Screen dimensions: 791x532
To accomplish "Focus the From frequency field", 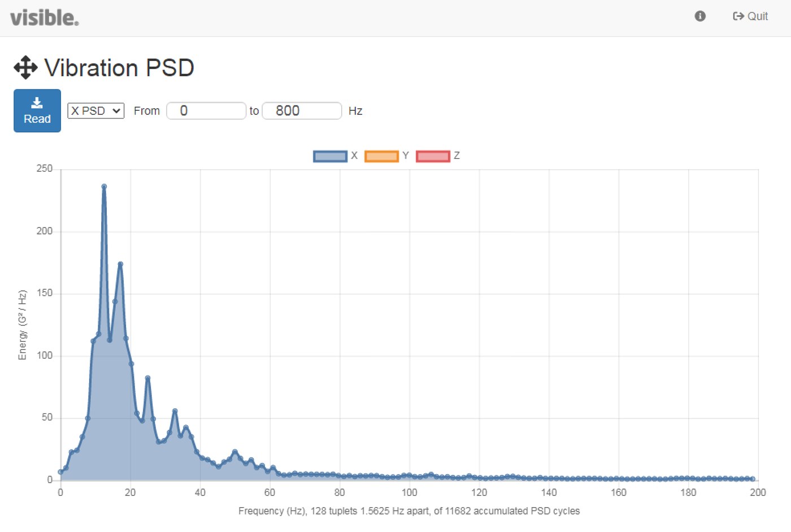I will [x=206, y=111].
